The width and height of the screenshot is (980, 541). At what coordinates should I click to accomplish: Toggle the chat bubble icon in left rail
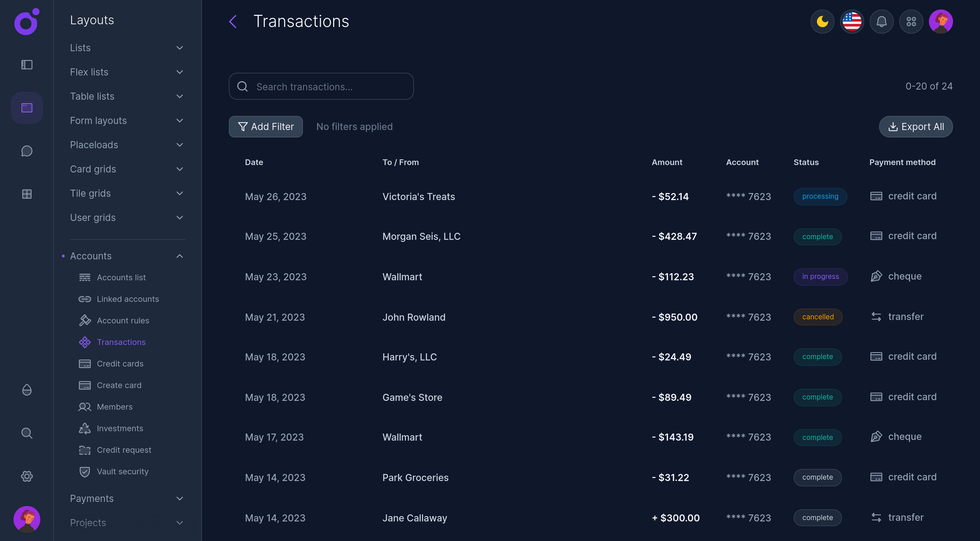click(27, 151)
